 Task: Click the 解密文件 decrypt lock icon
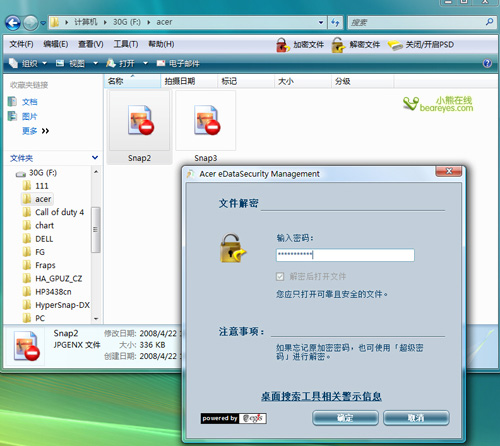pos(338,45)
